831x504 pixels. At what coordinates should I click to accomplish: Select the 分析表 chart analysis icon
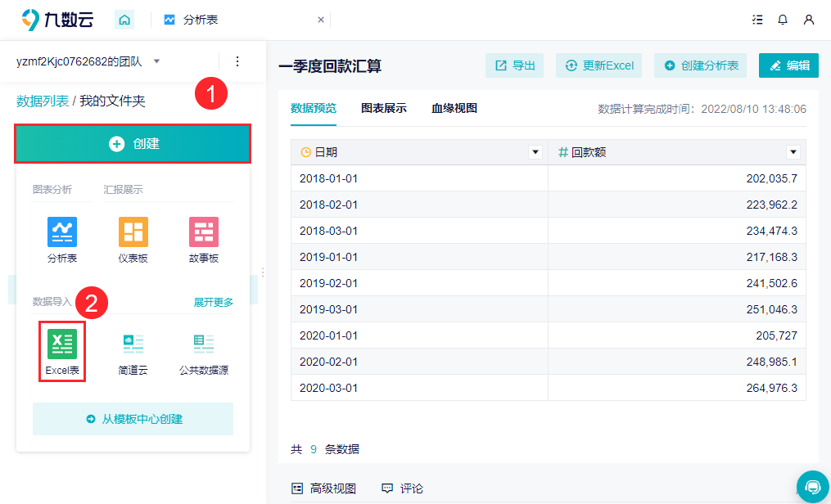click(62, 232)
